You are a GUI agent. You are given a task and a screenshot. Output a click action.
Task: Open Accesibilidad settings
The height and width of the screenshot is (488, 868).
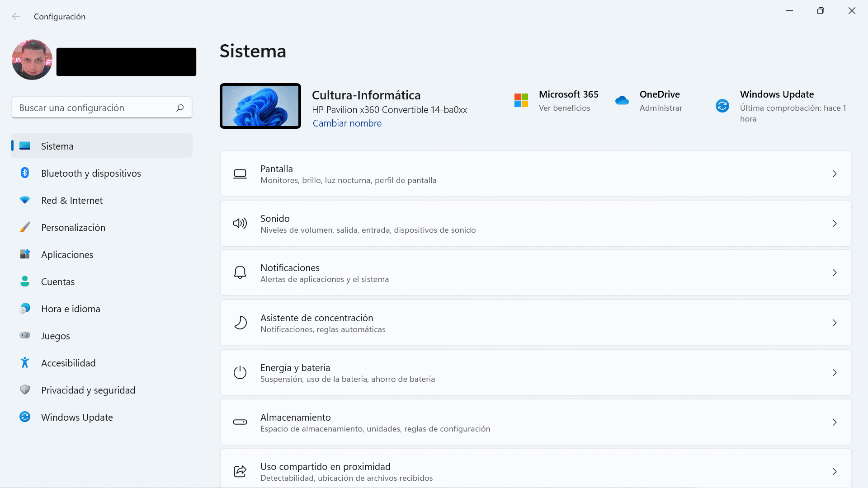click(102, 363)
